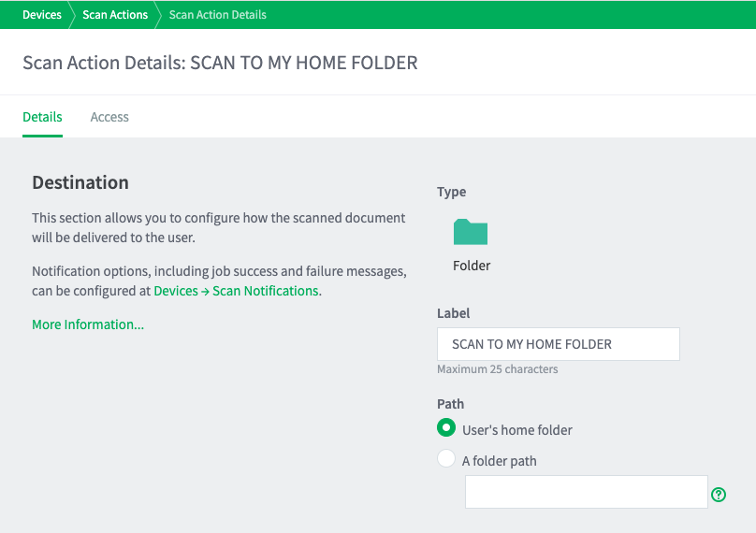Click the Scan Action Details breadcrumb
This screenshot has height=533, width=756.
click(x=217, y=15)
